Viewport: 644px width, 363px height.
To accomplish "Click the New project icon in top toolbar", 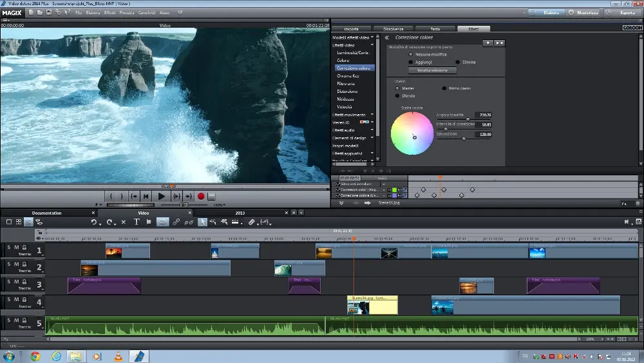I will [x=31, y=12].
